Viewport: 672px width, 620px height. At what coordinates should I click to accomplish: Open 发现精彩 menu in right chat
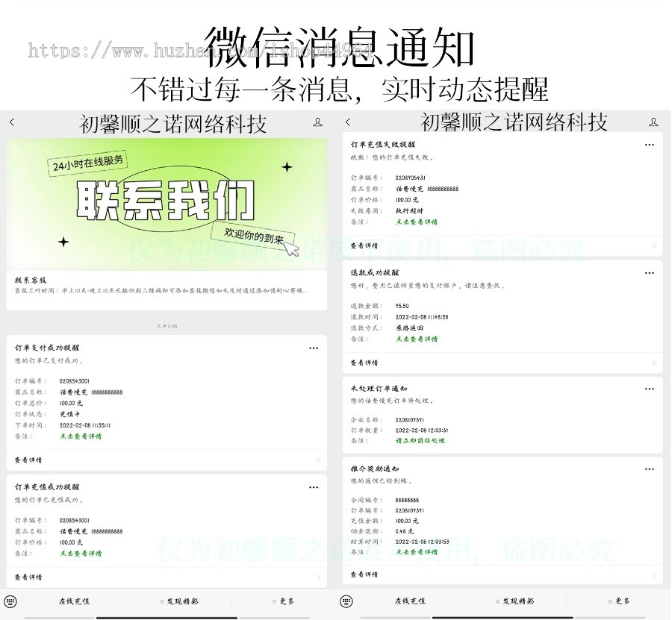point(515,601)
